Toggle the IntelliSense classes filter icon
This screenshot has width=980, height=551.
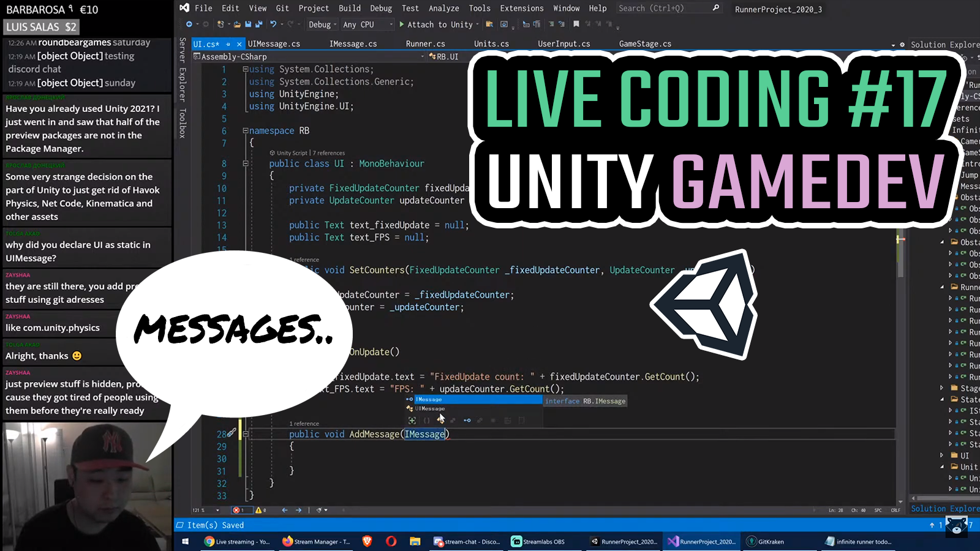[x=440, y=421]
